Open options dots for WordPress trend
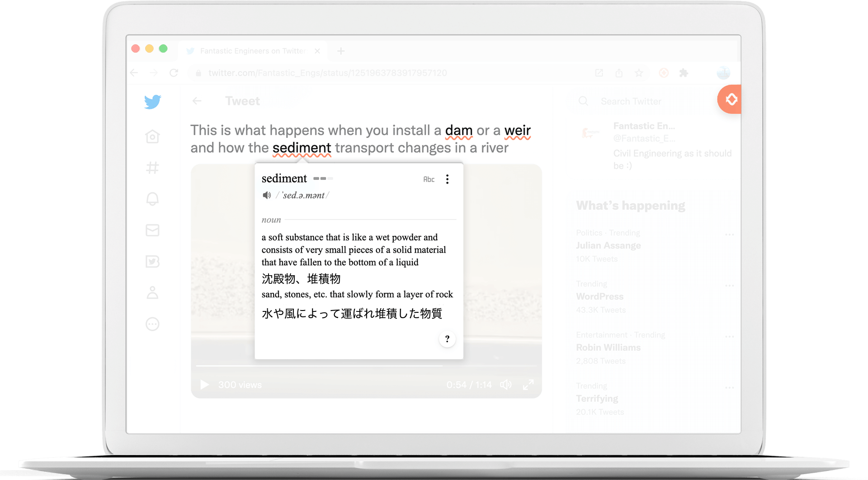 729,286
